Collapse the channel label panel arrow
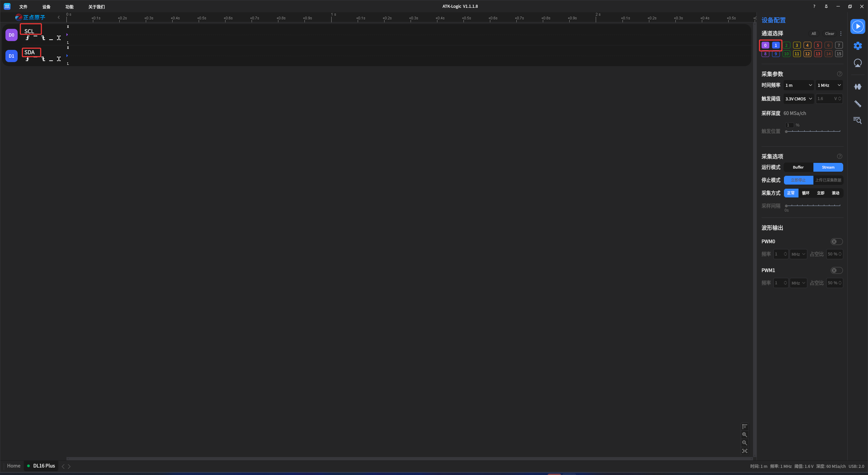 (59, 17)
